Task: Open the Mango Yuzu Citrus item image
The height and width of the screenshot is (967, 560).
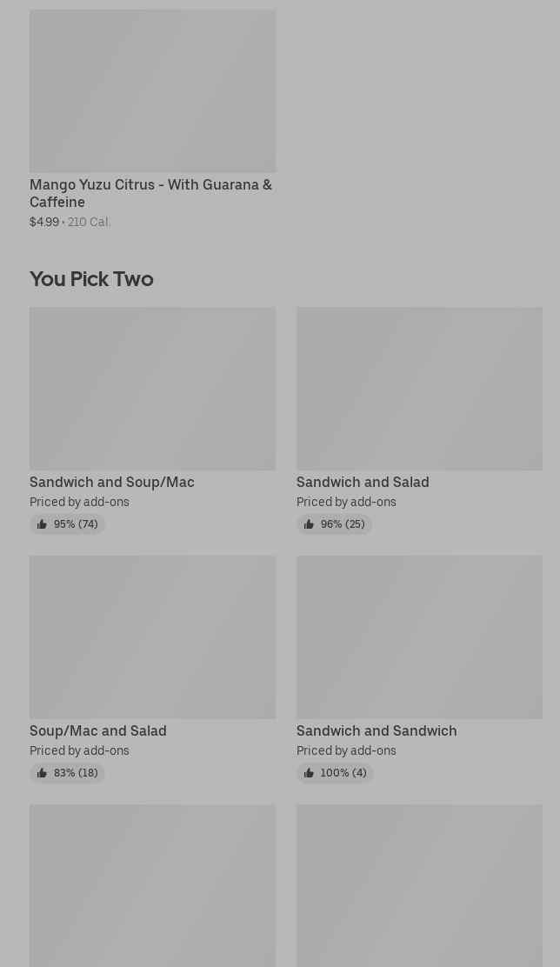Action: coord(152,90)
